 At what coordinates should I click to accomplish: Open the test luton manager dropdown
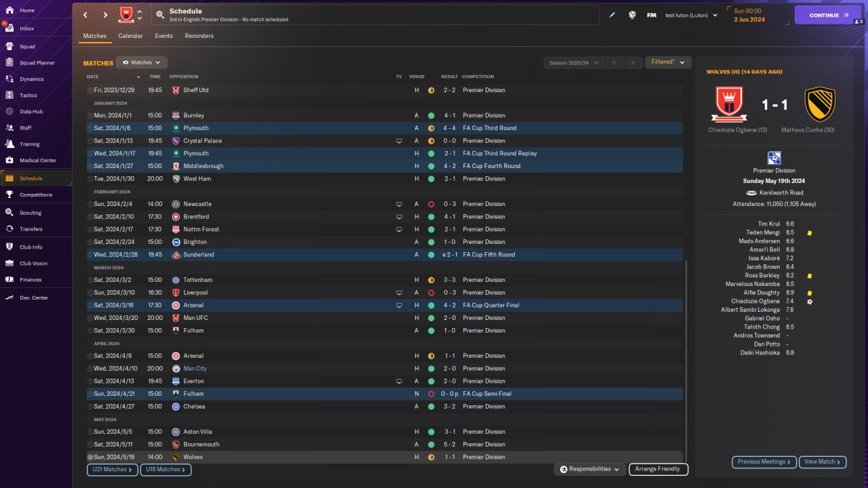691,15
